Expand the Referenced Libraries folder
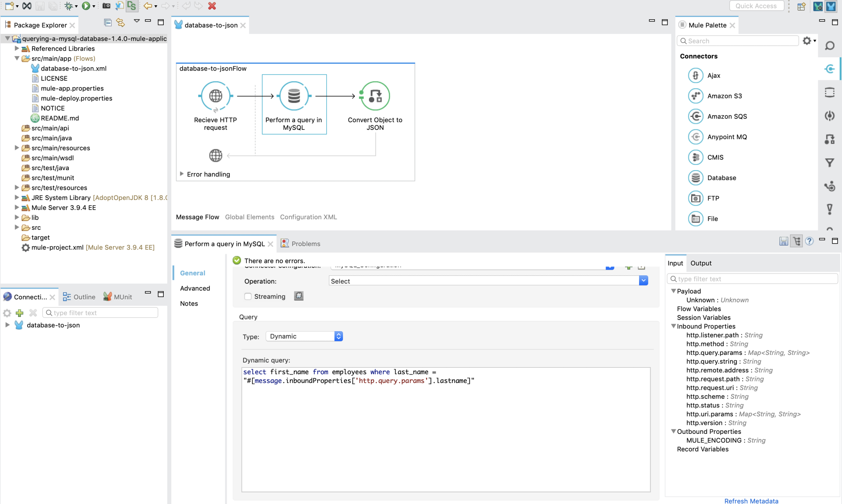 click(x=17, y=48)
